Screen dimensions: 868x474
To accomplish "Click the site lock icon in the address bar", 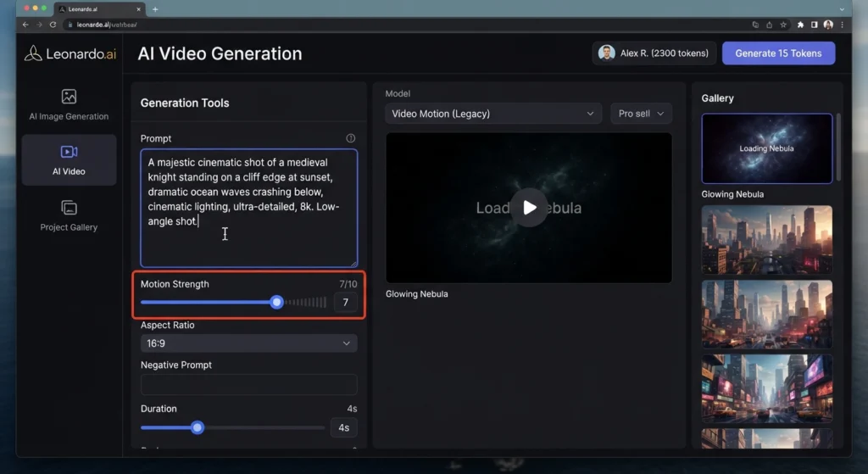I will [70, 25].
